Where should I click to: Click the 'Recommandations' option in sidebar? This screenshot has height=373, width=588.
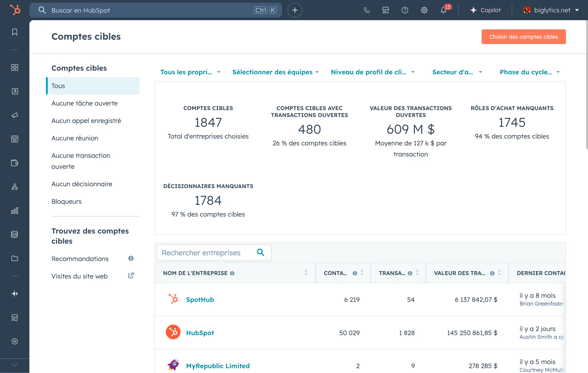80,259
